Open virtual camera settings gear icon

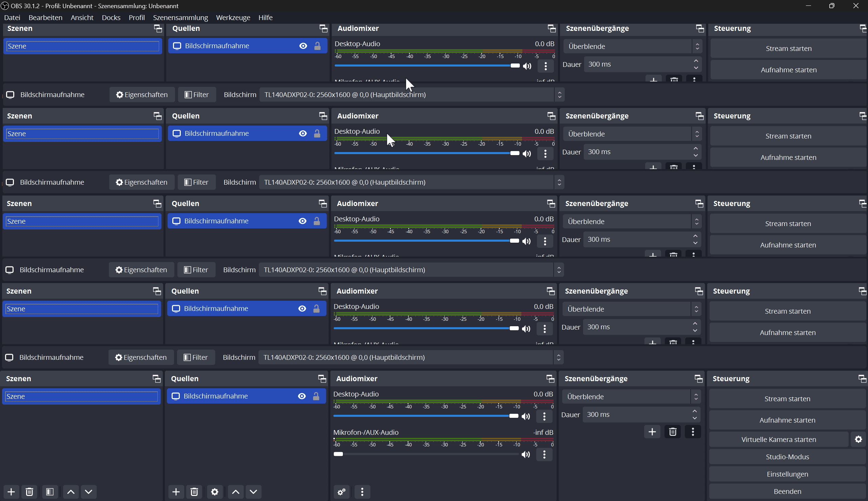pos(858,440)
